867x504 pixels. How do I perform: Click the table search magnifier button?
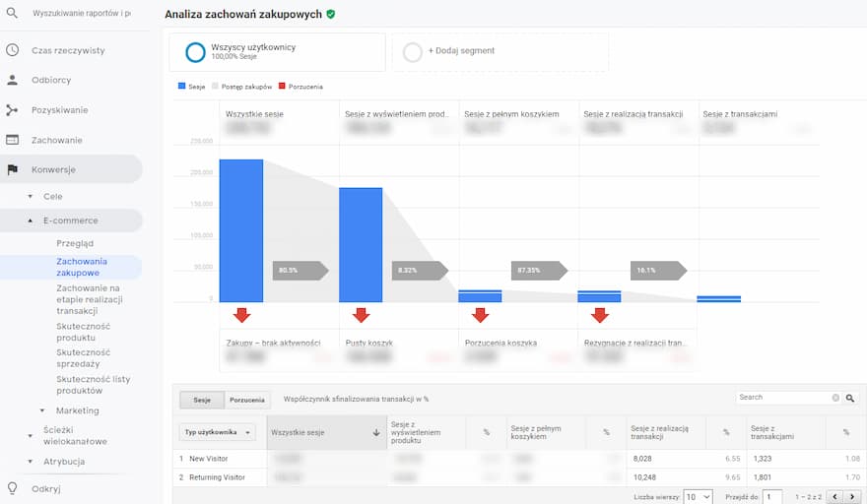coord(850,398)
